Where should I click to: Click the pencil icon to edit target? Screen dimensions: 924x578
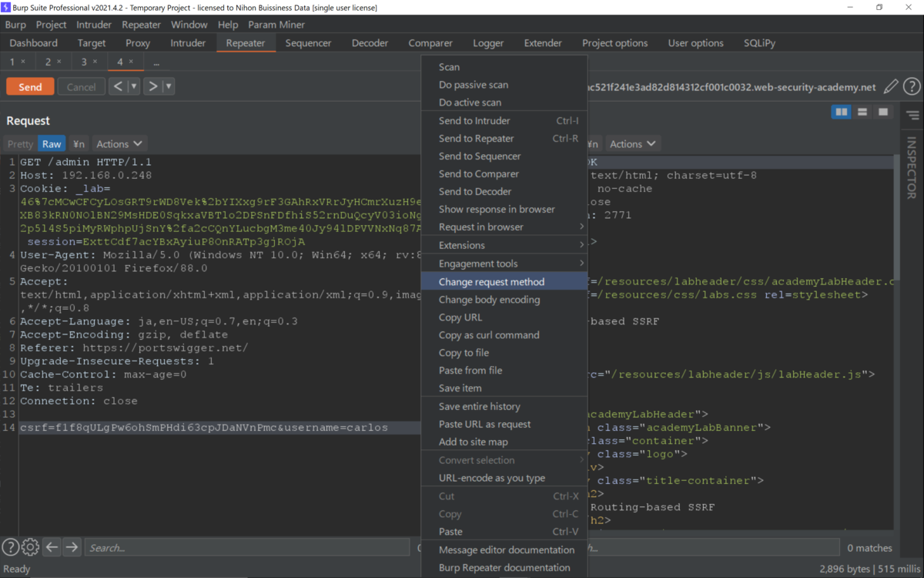tap(891, 87)
